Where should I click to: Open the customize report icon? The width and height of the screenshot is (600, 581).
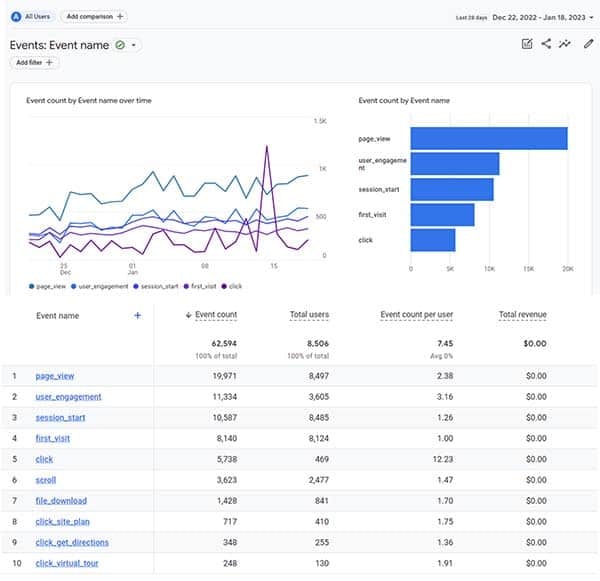click(527, 44)
